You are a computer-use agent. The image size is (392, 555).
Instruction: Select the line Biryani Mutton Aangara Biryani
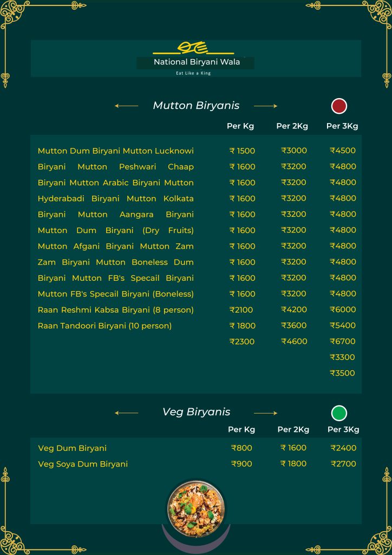coord(115,215)
